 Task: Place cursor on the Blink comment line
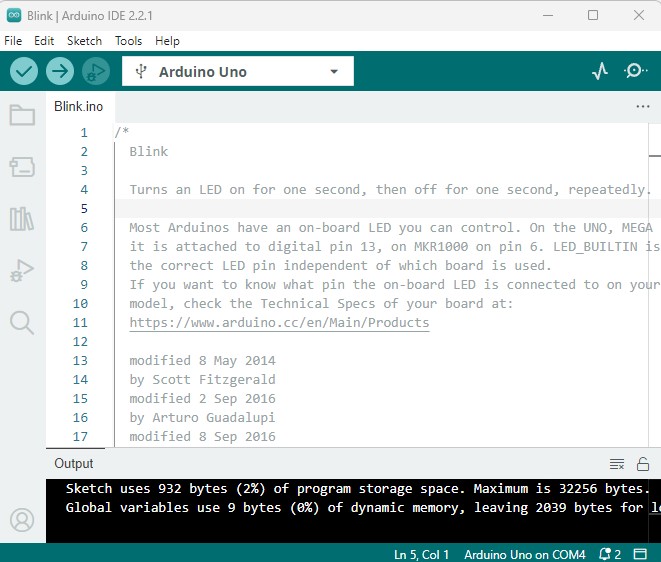tap(148, 151)
